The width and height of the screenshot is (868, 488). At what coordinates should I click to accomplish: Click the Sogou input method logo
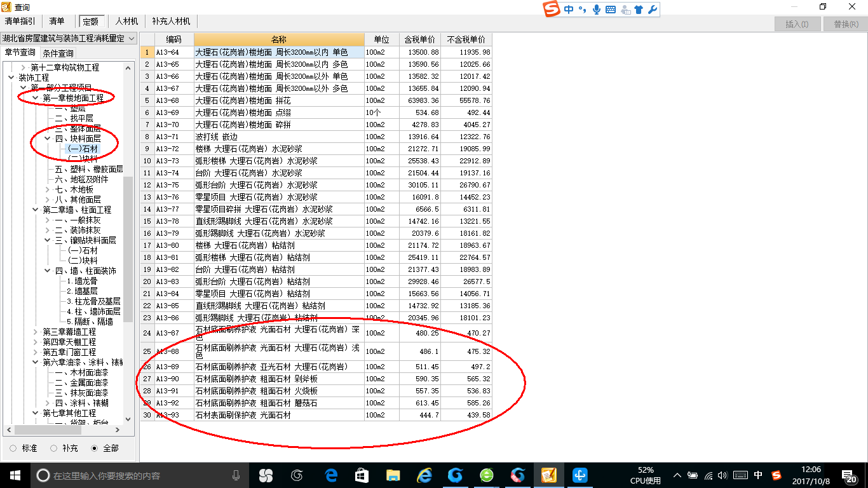(552, 9)
